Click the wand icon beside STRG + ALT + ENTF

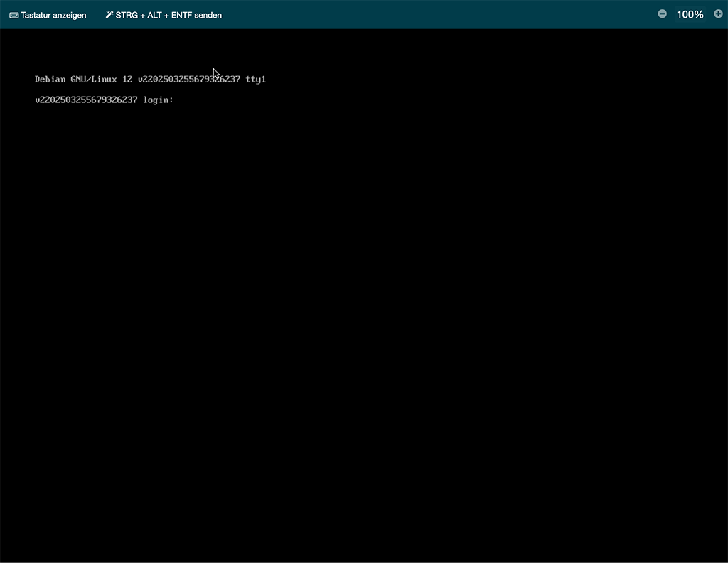tap(109, 15)
